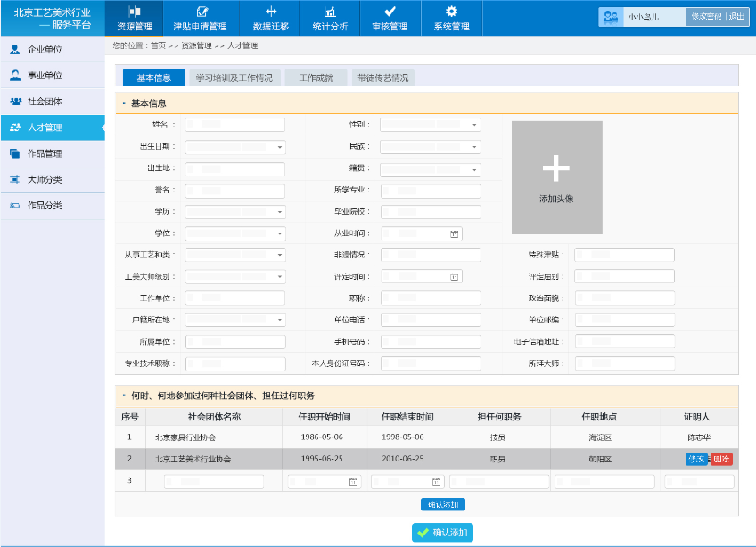Image resolution: width=756 pixels, height=547 pixels.
Task: Click the red 删除 button in row 2
Action: (722, 459)
